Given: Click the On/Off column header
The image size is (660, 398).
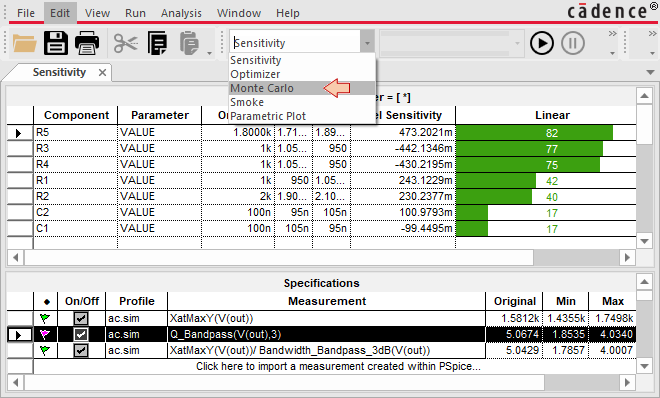Looking at the screenshot, I should coord(82,301).
